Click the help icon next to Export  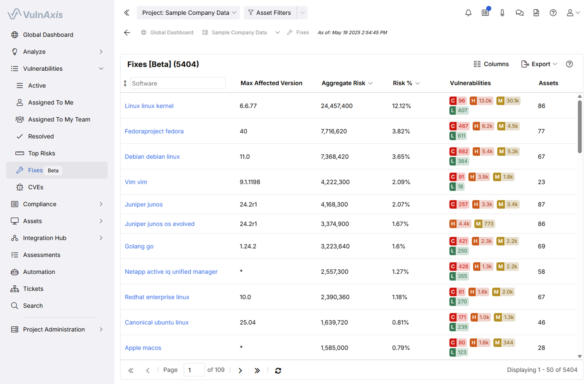569,64
